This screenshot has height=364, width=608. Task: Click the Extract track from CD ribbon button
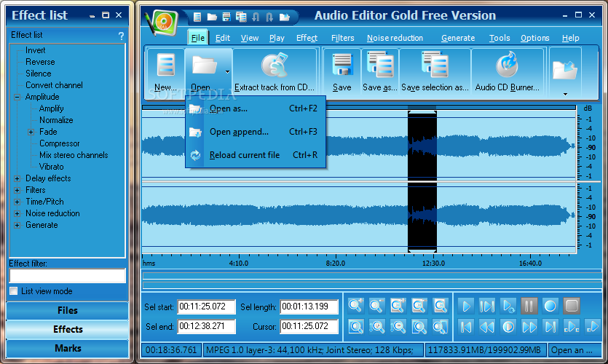[275, 73]
